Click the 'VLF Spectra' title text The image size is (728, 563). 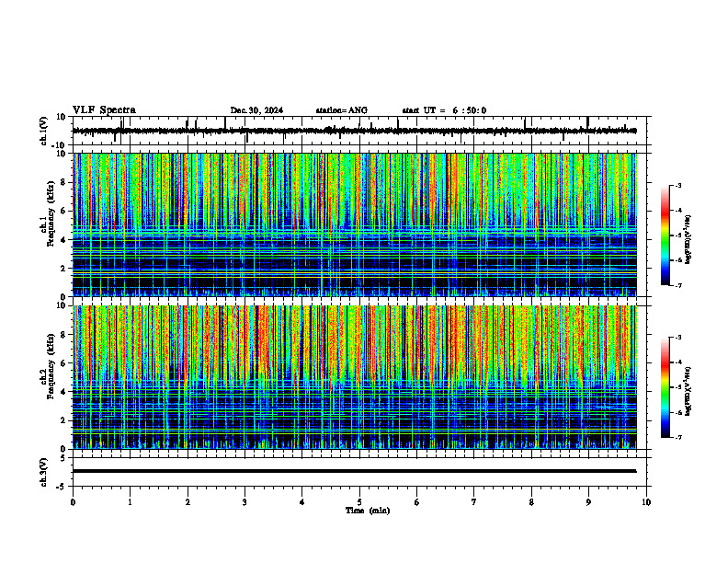tap(104, 110)
